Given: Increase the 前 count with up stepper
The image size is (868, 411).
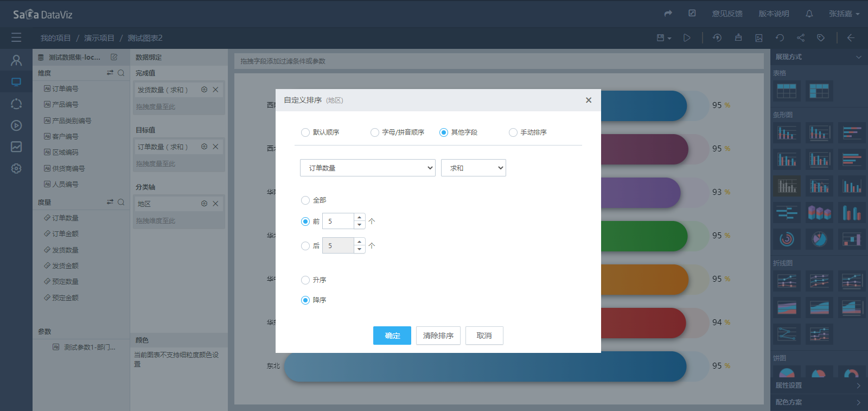Looking at the screenshot, I should (359, 217).
